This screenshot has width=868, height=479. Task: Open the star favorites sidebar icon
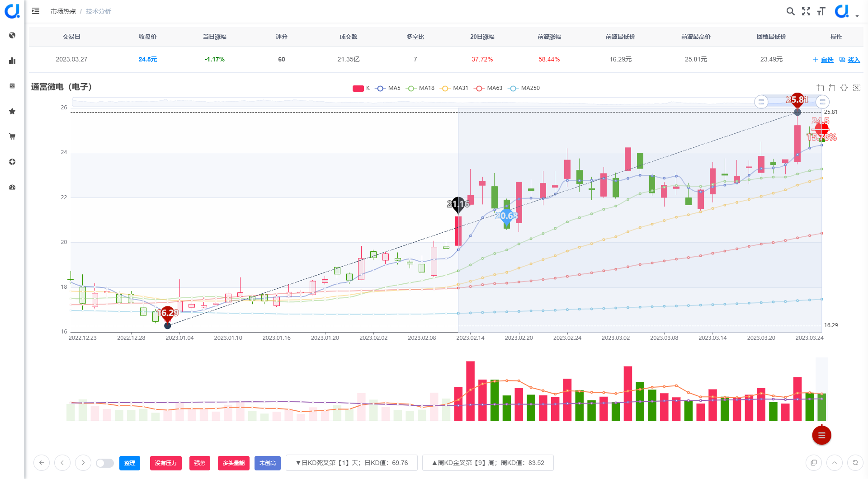pos(12,111)
